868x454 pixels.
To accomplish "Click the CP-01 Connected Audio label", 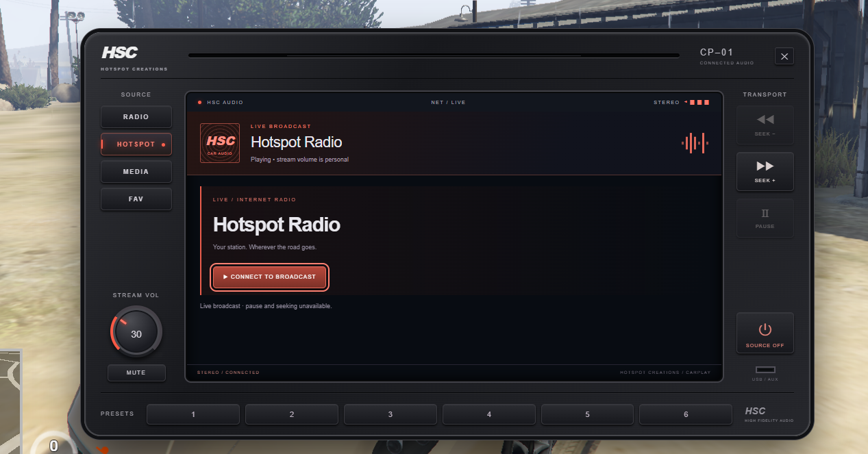I will tap(726, 56).
